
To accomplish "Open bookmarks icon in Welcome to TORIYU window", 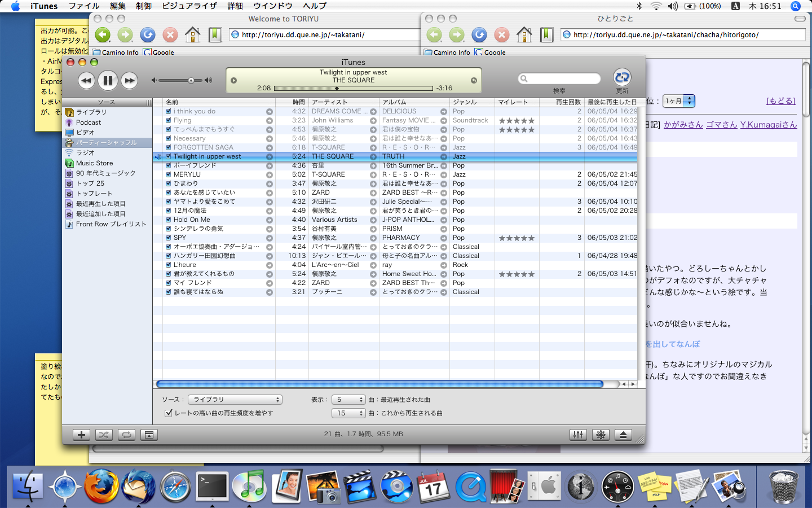I will pyautogui.click(x=215, y=35).
